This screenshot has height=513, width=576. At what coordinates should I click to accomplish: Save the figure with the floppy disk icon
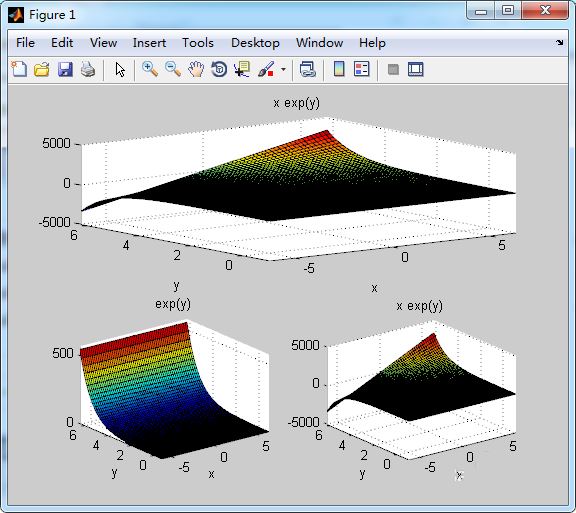[x=65, y=69]
